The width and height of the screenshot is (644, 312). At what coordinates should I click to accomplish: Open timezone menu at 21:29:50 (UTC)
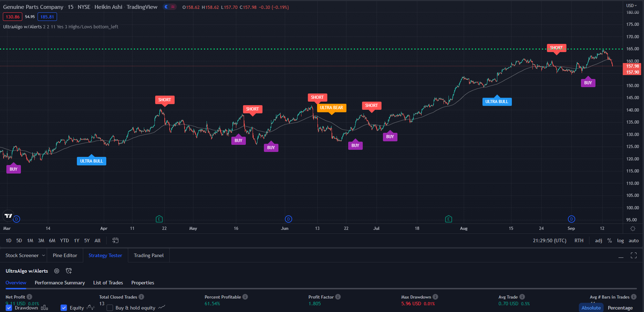[551, 241]
